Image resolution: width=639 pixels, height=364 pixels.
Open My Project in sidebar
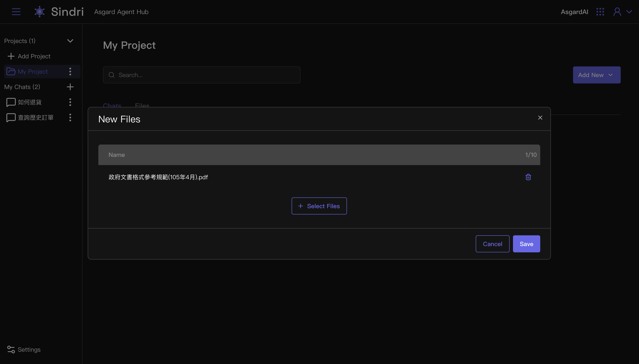[x=33, y=72]
